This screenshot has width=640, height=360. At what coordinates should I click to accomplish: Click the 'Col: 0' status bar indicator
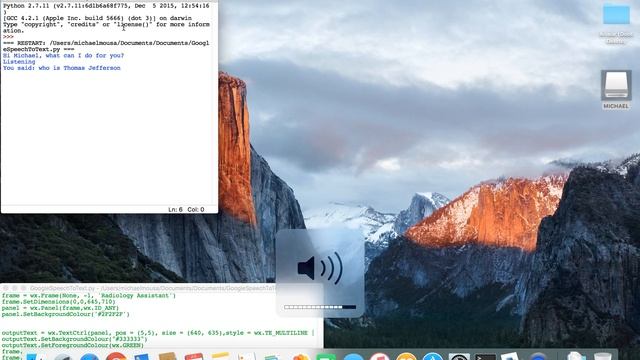pyautogui.click(x=196, y=209)
